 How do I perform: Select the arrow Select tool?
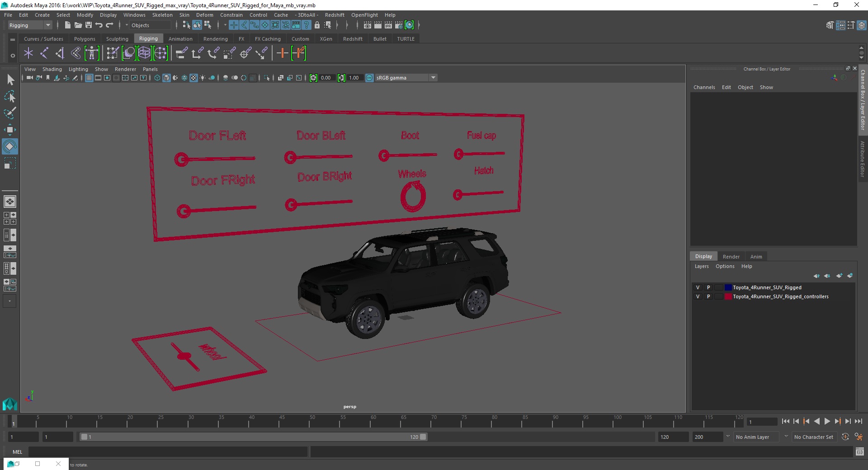[10, 80]
